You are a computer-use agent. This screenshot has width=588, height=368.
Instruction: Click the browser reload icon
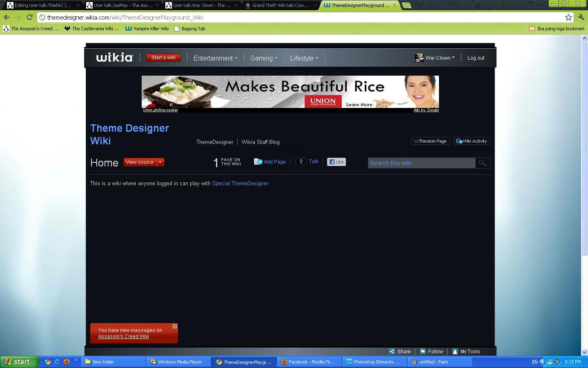pos(29,17)
